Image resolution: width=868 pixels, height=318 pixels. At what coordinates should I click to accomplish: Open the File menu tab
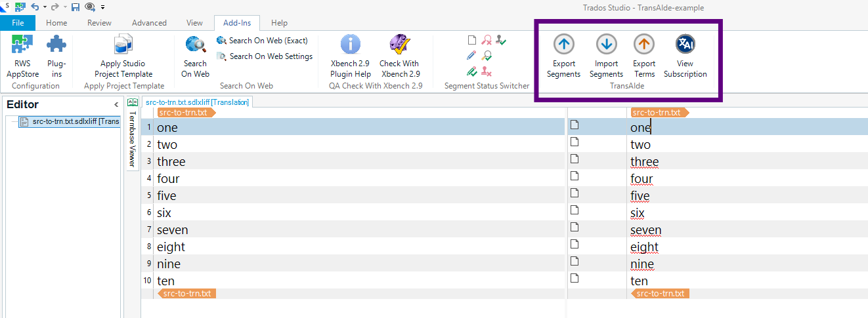pyautogui.click(x=18, y=23)
